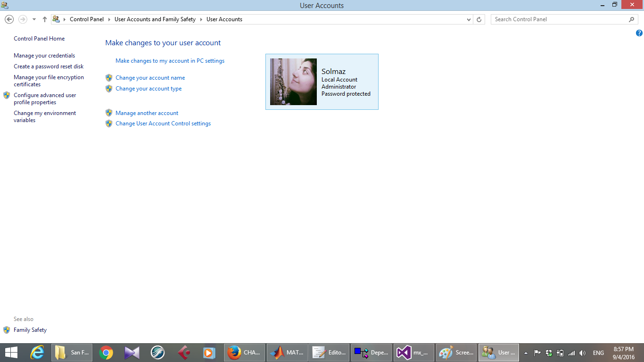
Task: Open the San F... folder taskbar window
Action: tap(72, 353)
